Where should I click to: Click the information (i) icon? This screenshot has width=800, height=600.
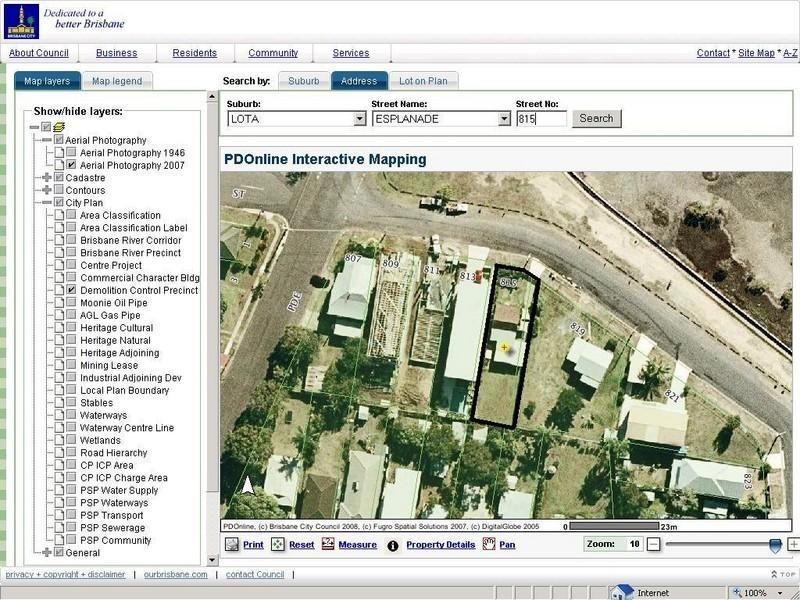[392, 545]
